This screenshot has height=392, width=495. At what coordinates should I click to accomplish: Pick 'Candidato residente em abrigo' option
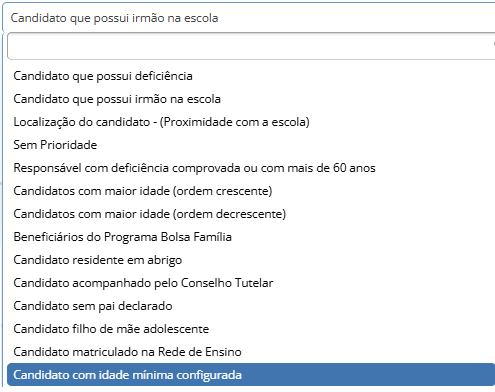251,260
